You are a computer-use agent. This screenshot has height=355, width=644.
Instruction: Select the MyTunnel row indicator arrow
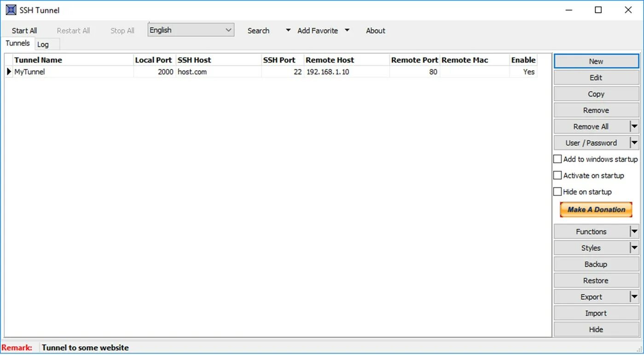(x=9, y=72)
